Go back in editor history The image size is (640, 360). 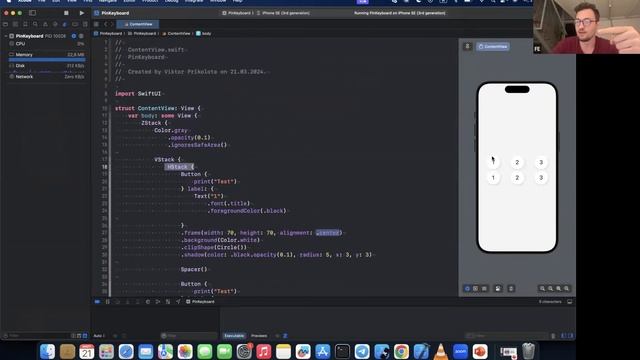pyautogui.click(x=105, y=24)
